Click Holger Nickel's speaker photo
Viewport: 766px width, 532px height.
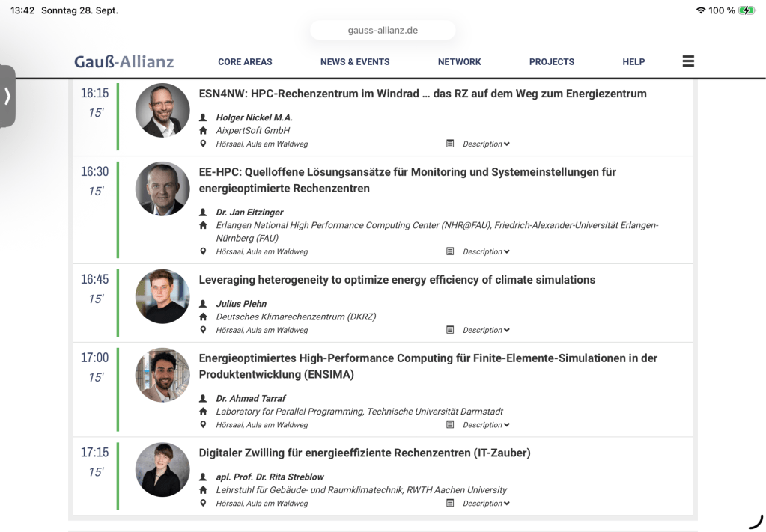point(162,110)
